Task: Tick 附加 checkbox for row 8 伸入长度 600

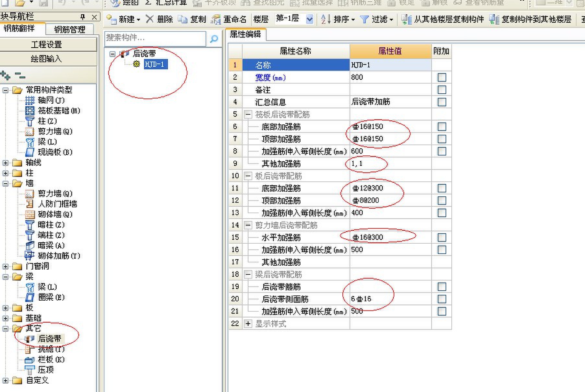Action: coord(442,151)
